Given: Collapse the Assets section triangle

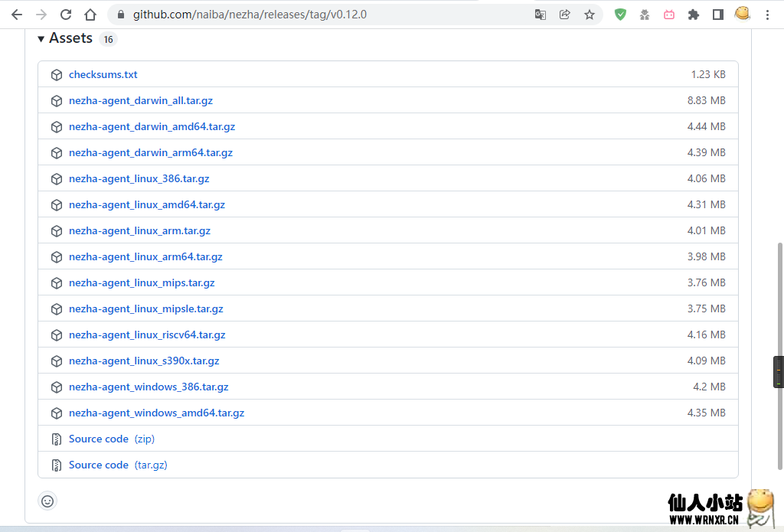Looking at the screenshot, I should (41, 38).
